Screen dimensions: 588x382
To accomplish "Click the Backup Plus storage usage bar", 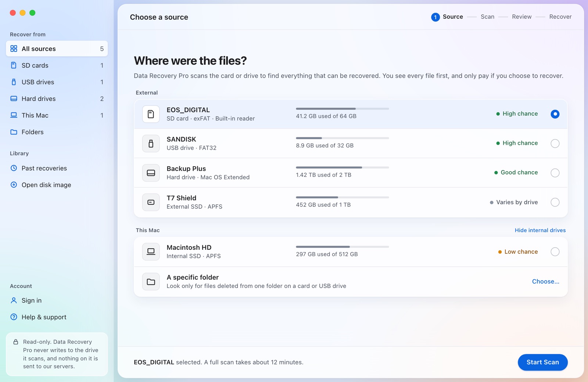I will (342, 167).
